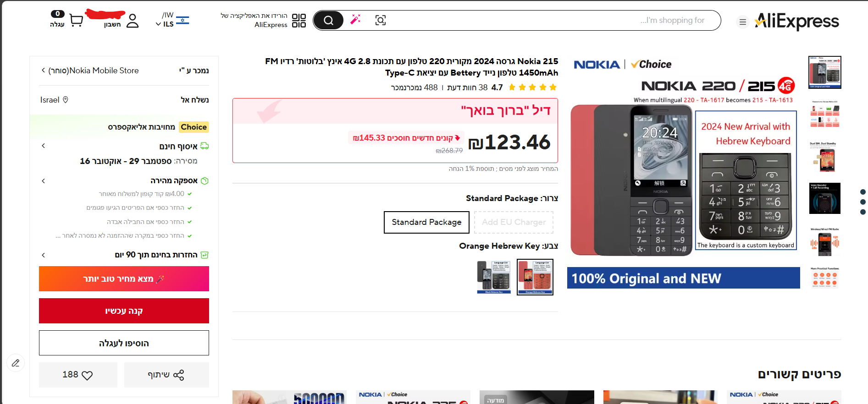Select the Wireless/Wired FM Radio thumbnail
868x404 pixels.
[x=825, y=241]
